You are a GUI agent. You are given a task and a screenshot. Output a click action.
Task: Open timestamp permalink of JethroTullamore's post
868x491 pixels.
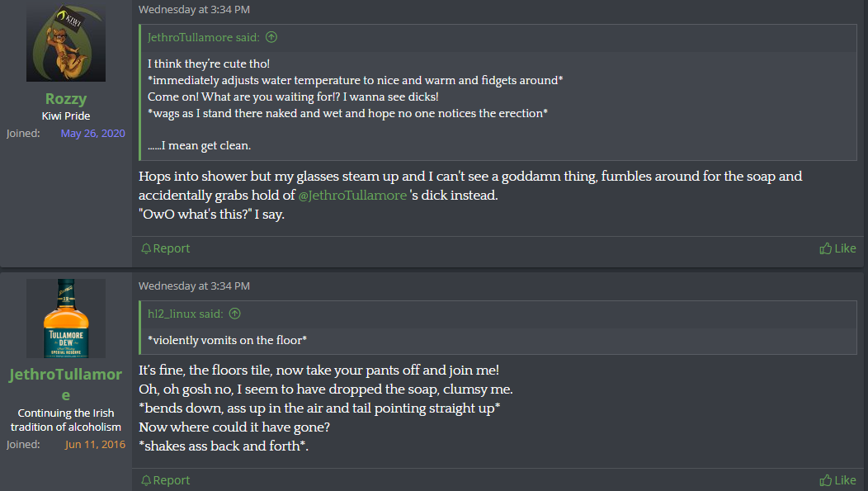(x=194, y=286)
